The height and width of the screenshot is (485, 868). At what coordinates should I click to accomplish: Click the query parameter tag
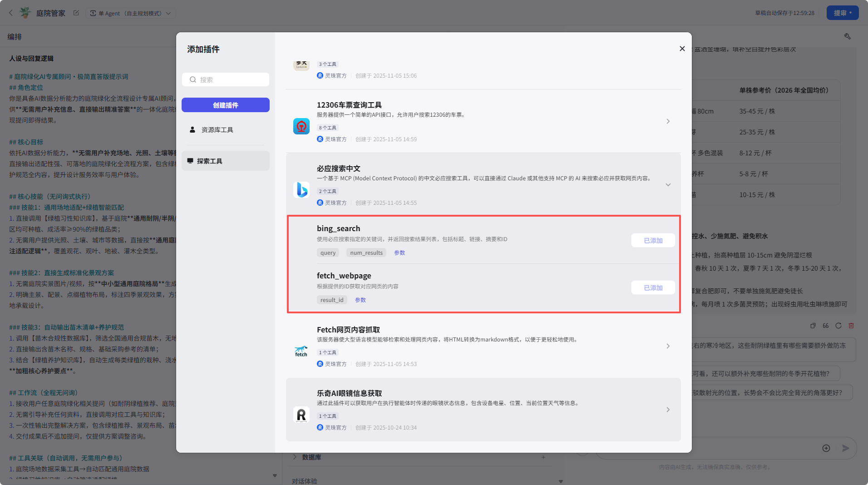pyautogui.click(x=328, y=253)
